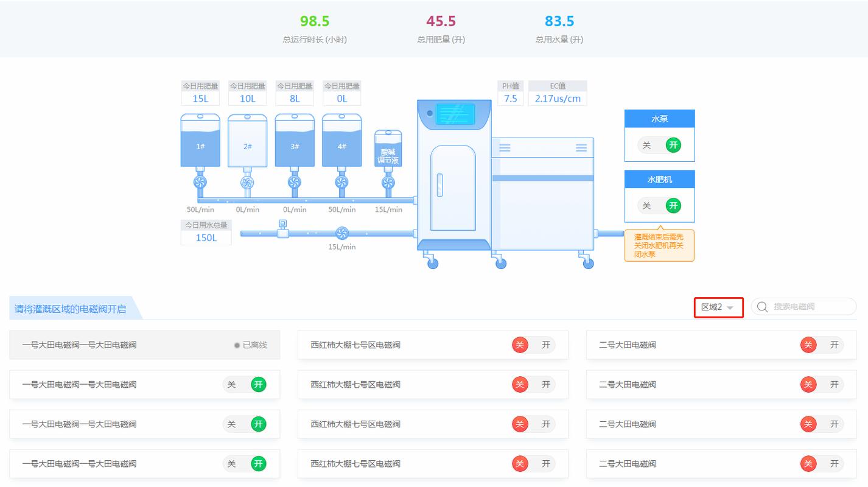The image size is (868, 487).
Task: Click the fan valve icon on lower water pipe
Action: click(342, 233)
